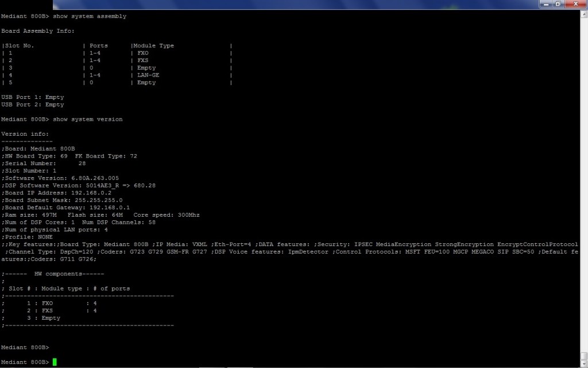
Task: Minimize the terminal window
Action: pos(546,4)
